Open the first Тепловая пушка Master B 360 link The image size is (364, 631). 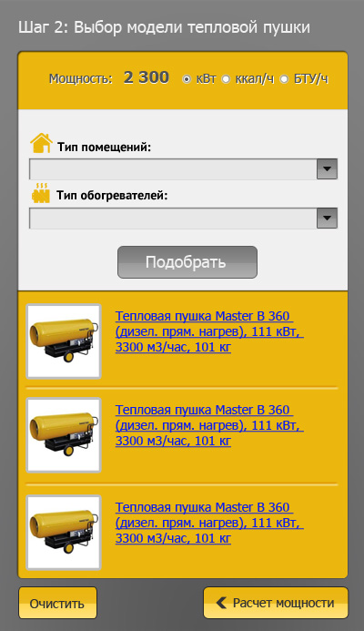[x=209, y=331]
